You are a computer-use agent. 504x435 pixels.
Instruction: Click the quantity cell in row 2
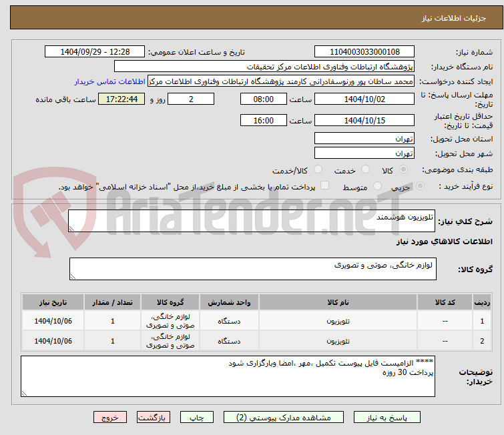(x=113, y=341)
